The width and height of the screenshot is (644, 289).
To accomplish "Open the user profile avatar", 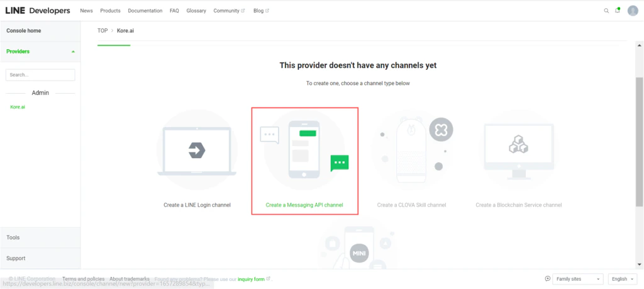I will click(x=633, y=11).
